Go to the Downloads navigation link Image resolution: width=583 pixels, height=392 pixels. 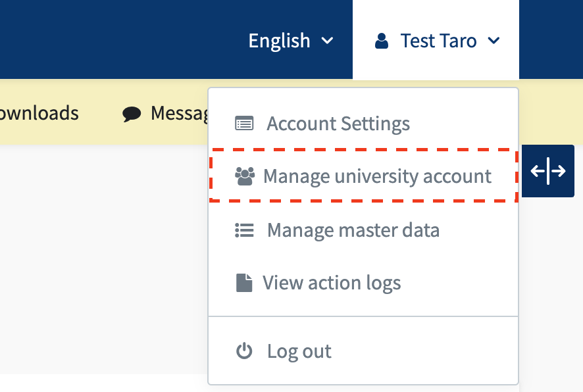(38, 113)
